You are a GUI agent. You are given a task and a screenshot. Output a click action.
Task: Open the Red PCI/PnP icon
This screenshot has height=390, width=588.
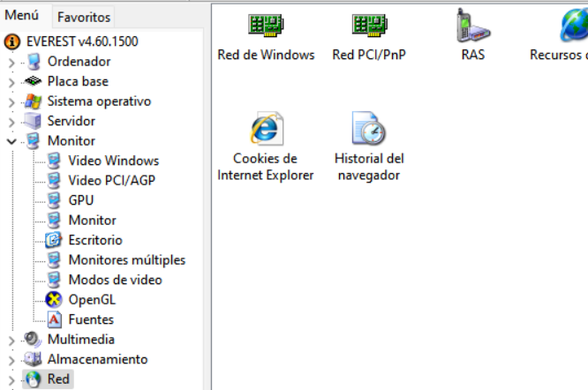tap(369, 25)
